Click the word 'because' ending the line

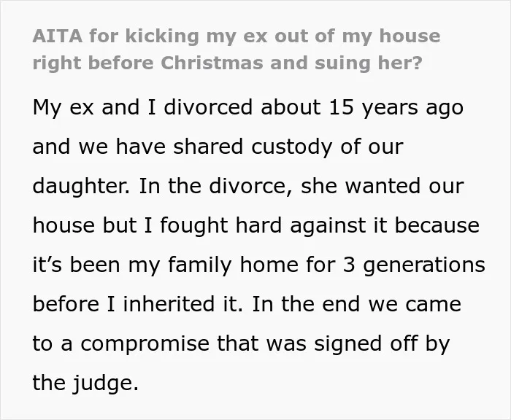click(x=437, y=225)
